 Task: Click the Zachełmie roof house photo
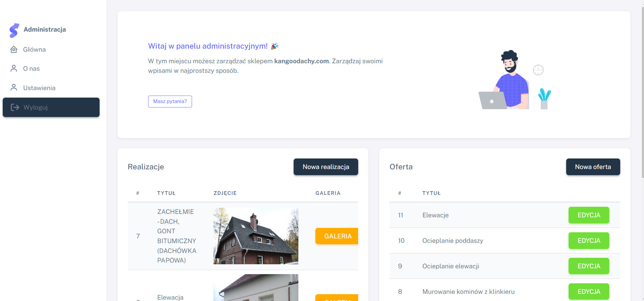(x=256, y=236)
